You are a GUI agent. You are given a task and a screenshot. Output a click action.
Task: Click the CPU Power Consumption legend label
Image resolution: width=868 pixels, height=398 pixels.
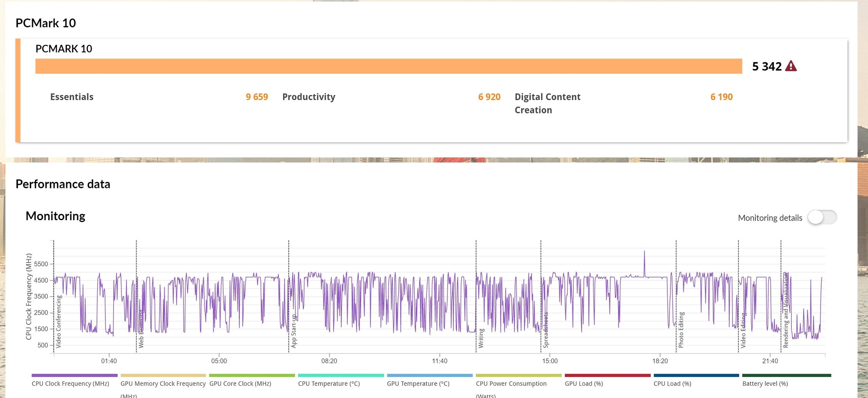(x=511, y=389)
